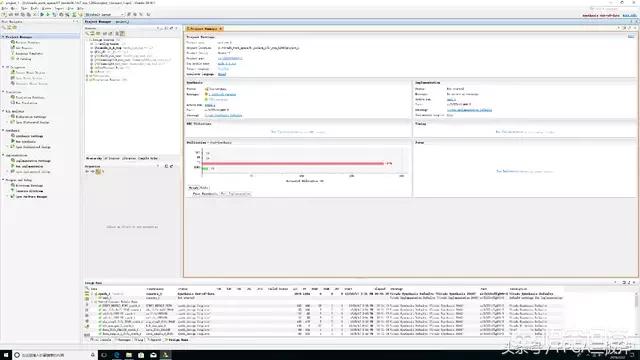Open the layout dropdown in main toolbar

click(104, 15)
